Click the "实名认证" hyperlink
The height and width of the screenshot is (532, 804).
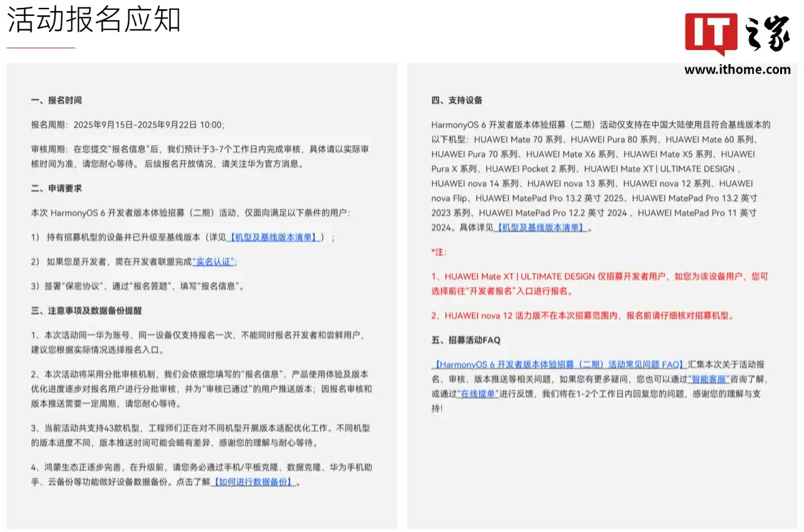point(212,262)
